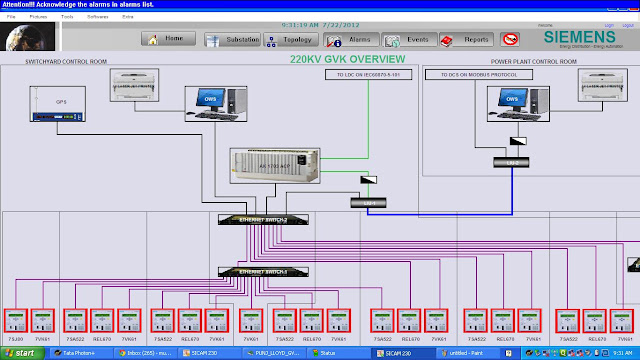Click the Windows start button

click(x=22, y=353)
